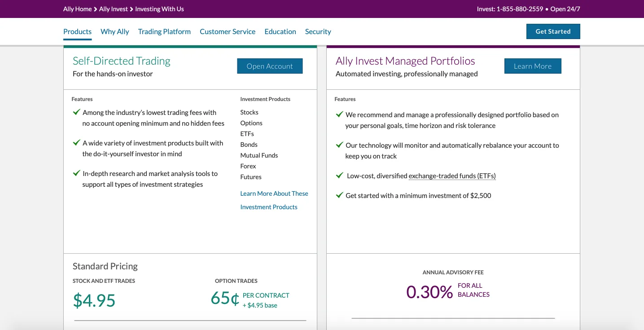The height and width of the screenshot is (330, 644).
Task: Select 'Futures' in Investment Products list
Action: [251, 177]
